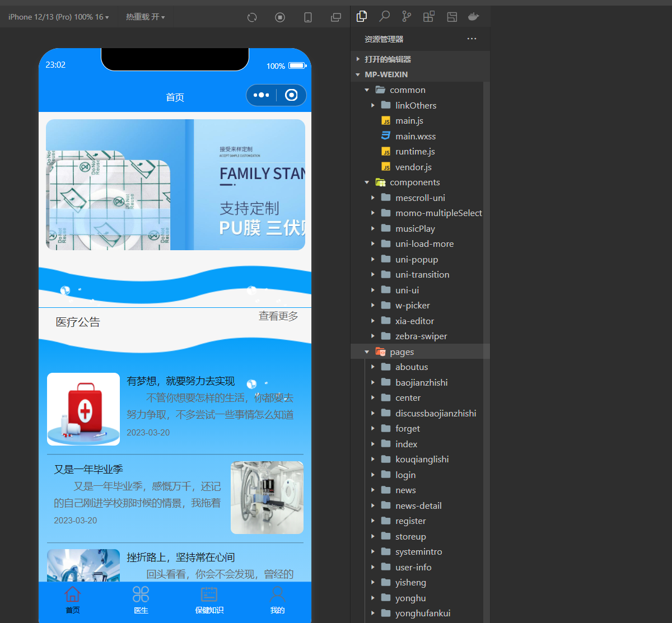Image resolution: width=672 pixels, height=623 pixels.
Task: Open Source Control via the branch icon
Action: point(406,17)
